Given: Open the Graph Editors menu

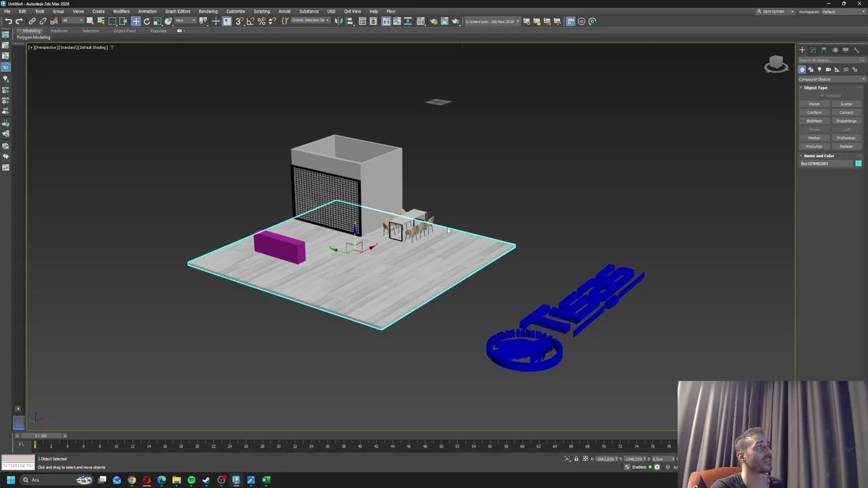Looking at the screenshot, I should pyautogui.click(x=178, y=12).
